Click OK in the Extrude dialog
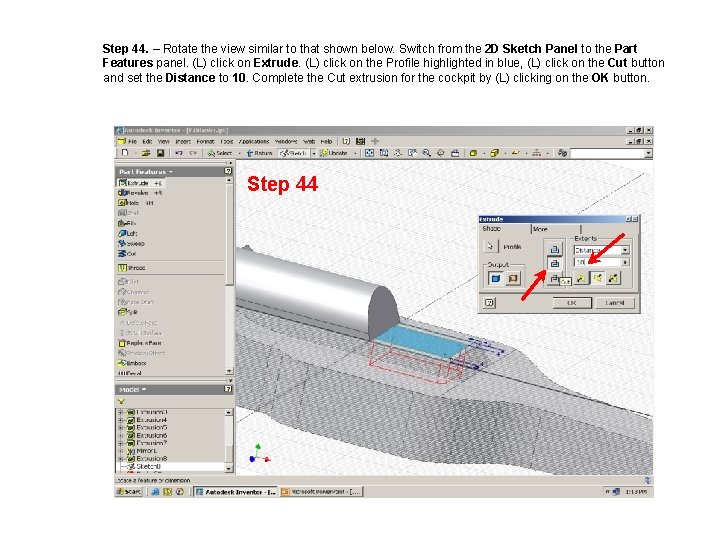This screenshot has width=720, height=540. tap(572, 303)
